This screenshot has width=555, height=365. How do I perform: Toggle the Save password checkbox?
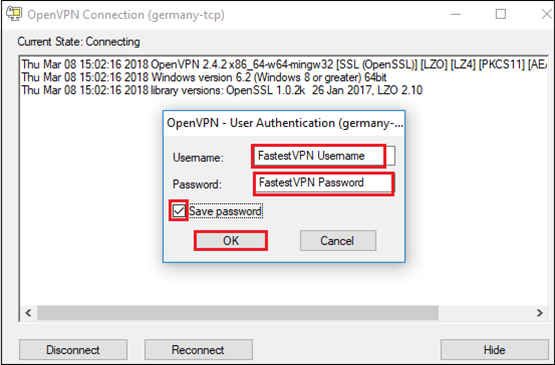[179, 211]
